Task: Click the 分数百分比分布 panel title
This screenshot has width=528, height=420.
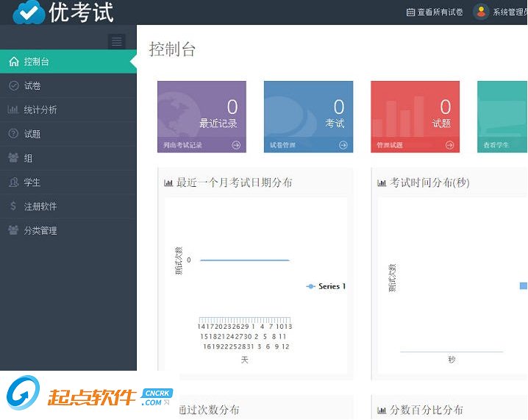Action: 426,410
